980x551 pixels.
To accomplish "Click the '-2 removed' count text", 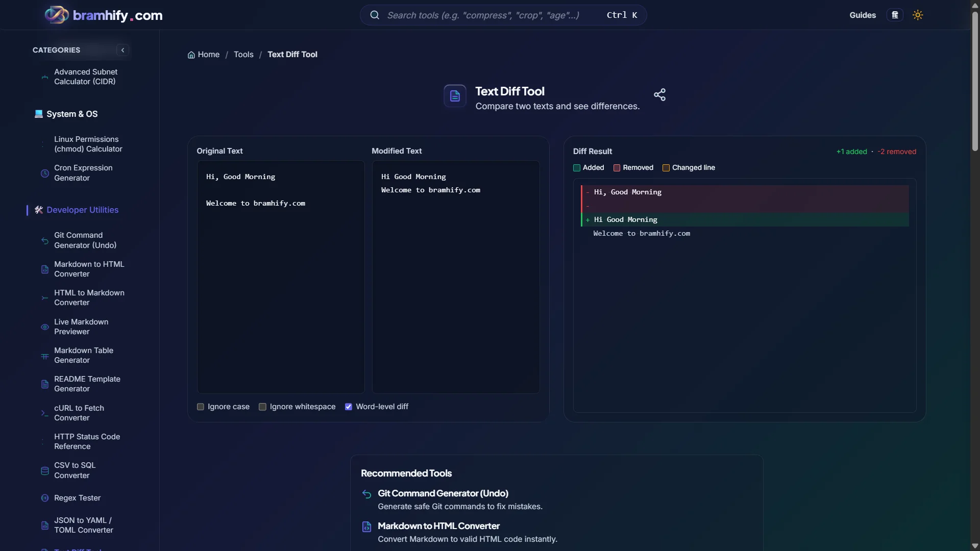I will click(897, 152).
